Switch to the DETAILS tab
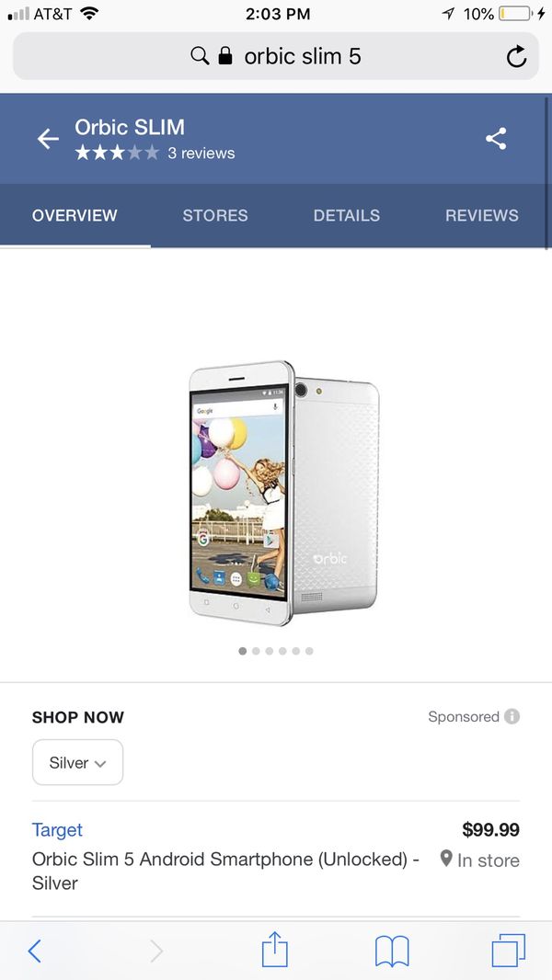This screenshot has width=552, height=980. 346,216
